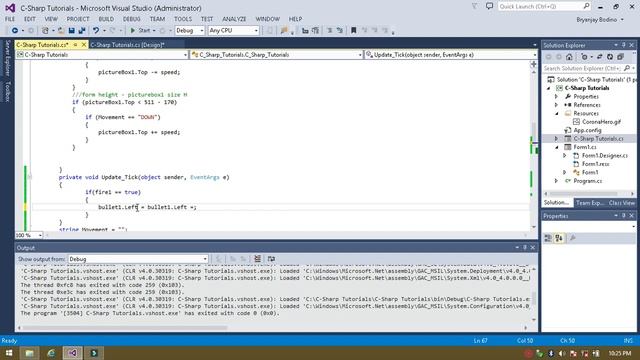Screen dimensions: 640x360
Task: Click the Refresh icon in Solution Explorer
Action: point(610,57)
